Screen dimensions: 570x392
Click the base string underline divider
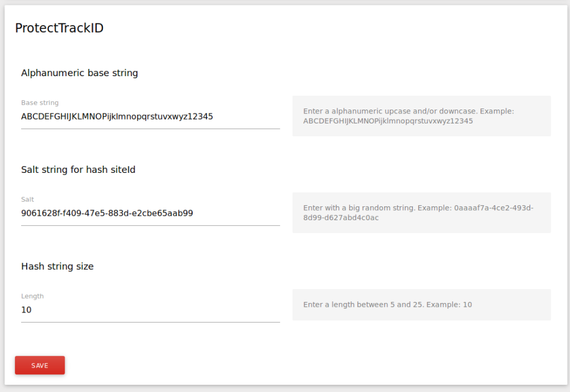tap(150, 130)
